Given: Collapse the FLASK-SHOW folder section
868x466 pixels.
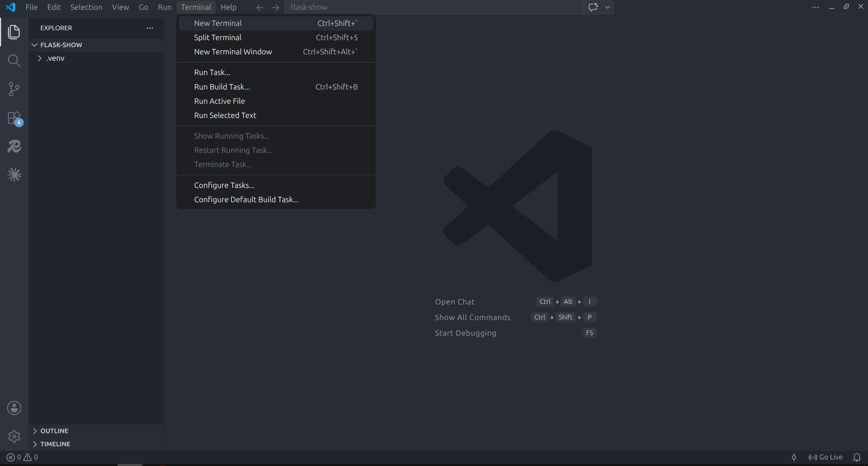Looking at the screenshot, I should coord(96,45).
